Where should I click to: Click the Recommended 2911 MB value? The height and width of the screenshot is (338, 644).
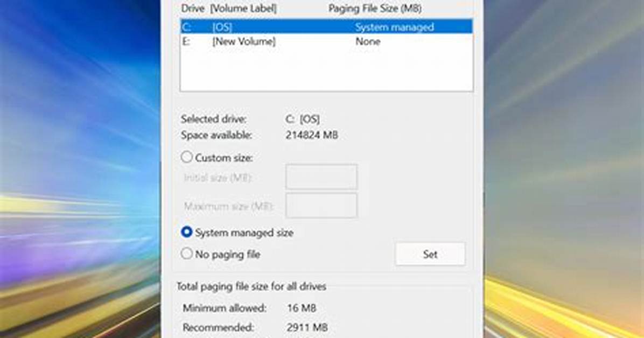tap(307, 327)
